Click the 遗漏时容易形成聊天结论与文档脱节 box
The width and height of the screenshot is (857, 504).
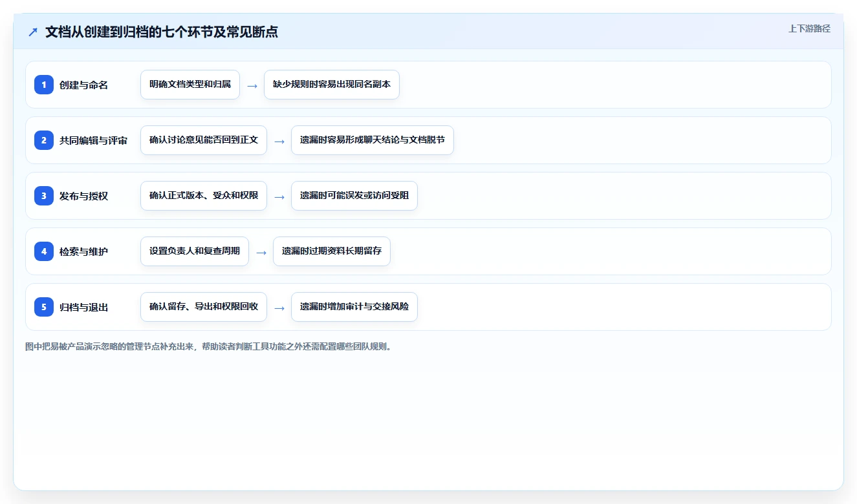click(x=373, y=140)
